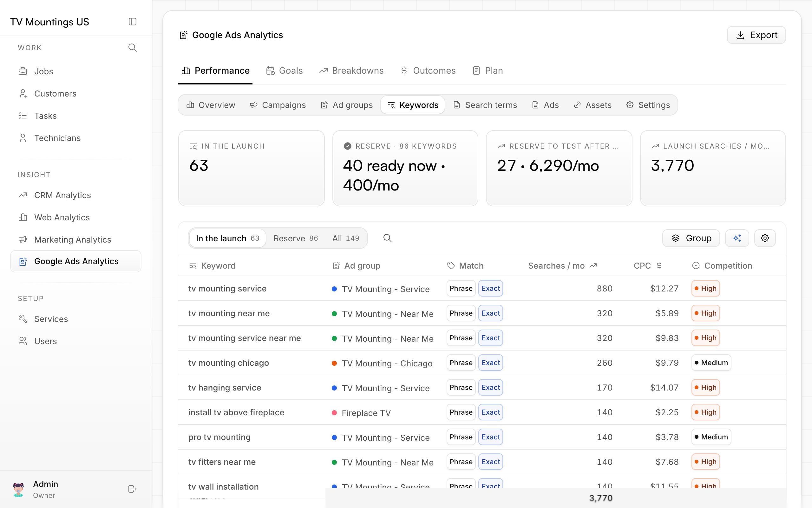Open the AI sparkle assistant button
812x508 pixels.
(x=737, y=238)
